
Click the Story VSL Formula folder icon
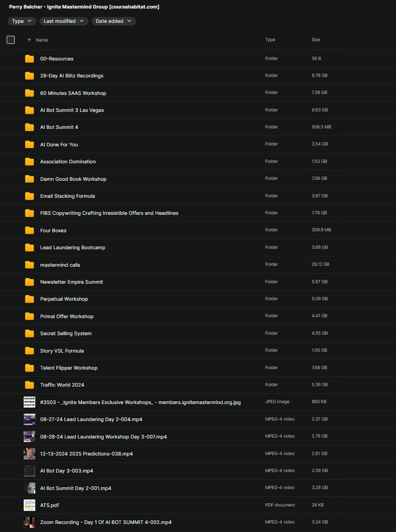tap(29, 351)
